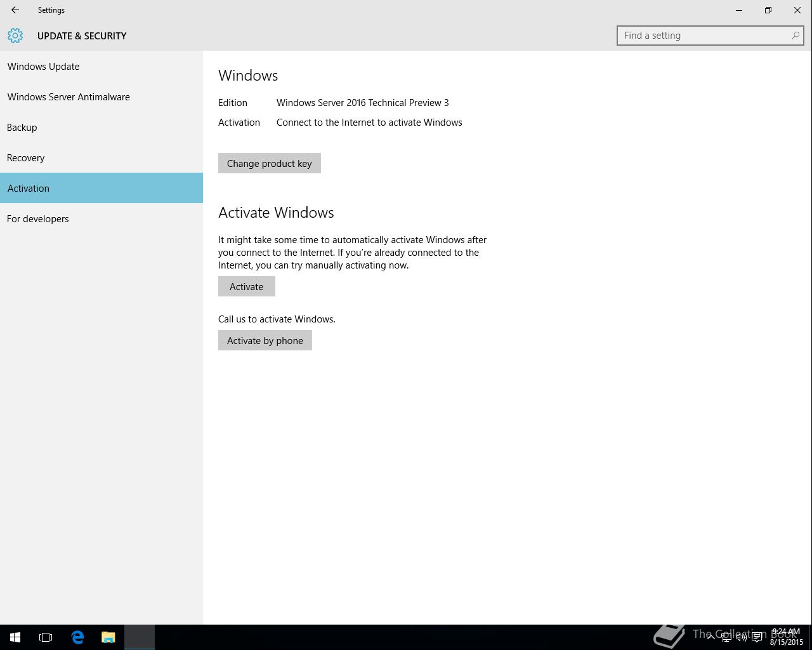Image resolution: width=812 pixels, height=650 pixels.
Task: Open the volume tray icon
Action: point(741,637)
